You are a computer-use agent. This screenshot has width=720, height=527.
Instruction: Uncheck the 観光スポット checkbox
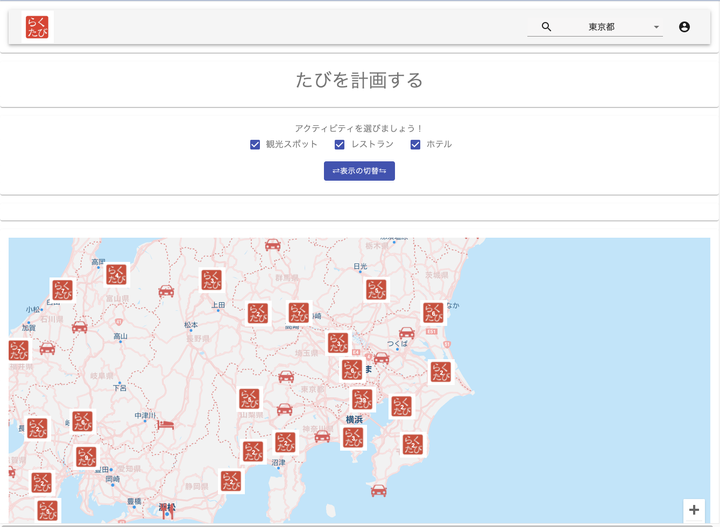tap(255, 145)
